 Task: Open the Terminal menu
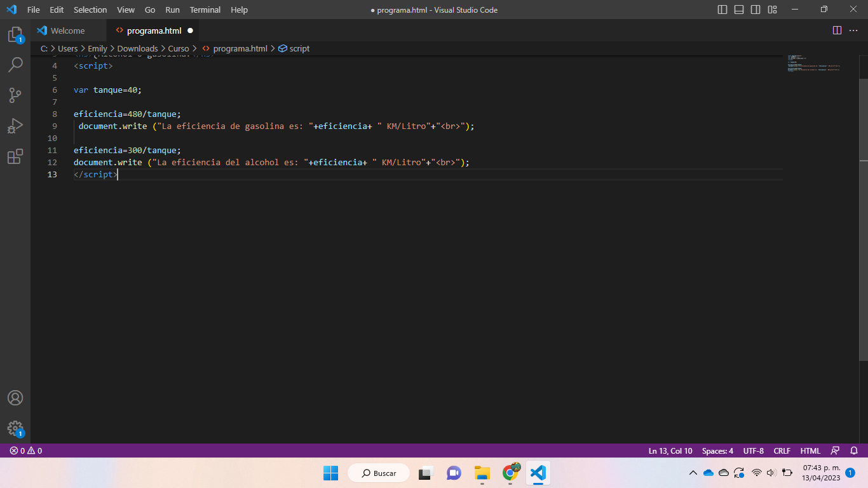[205, 10]
